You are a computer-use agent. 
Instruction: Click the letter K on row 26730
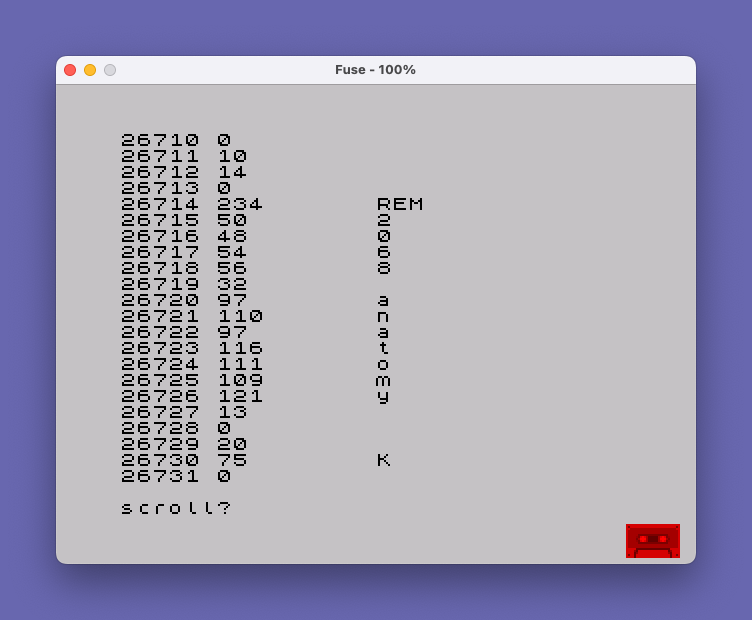coord(384,460)
